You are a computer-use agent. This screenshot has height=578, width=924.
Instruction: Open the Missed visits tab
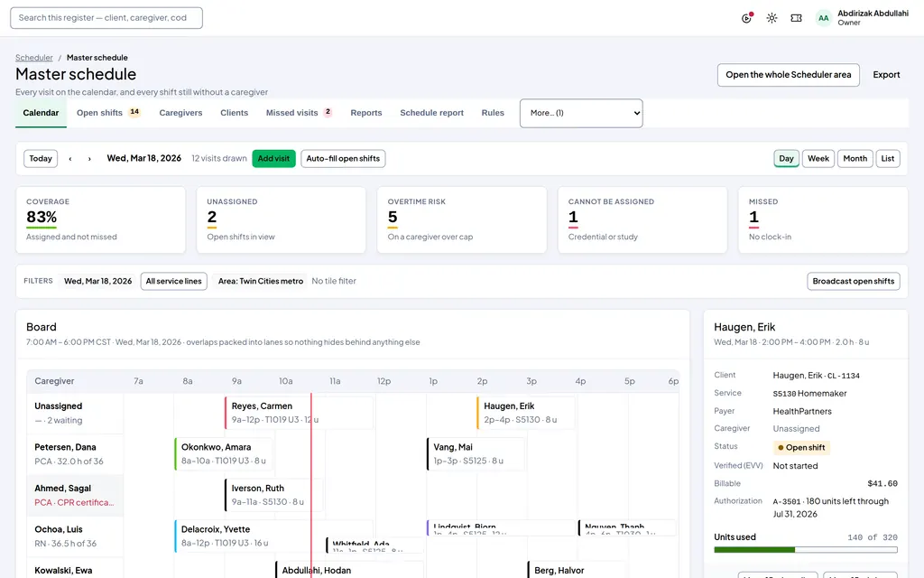coord(299,113)
